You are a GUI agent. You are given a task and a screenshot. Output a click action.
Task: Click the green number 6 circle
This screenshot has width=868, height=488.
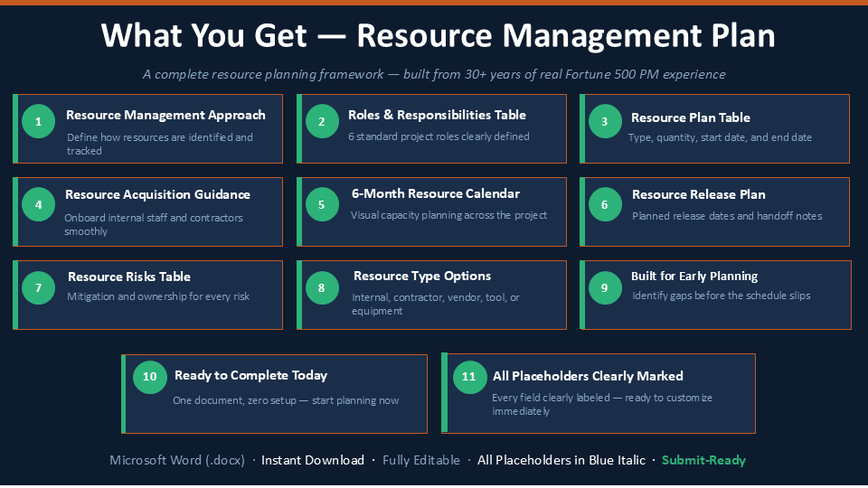coord(605,204)
